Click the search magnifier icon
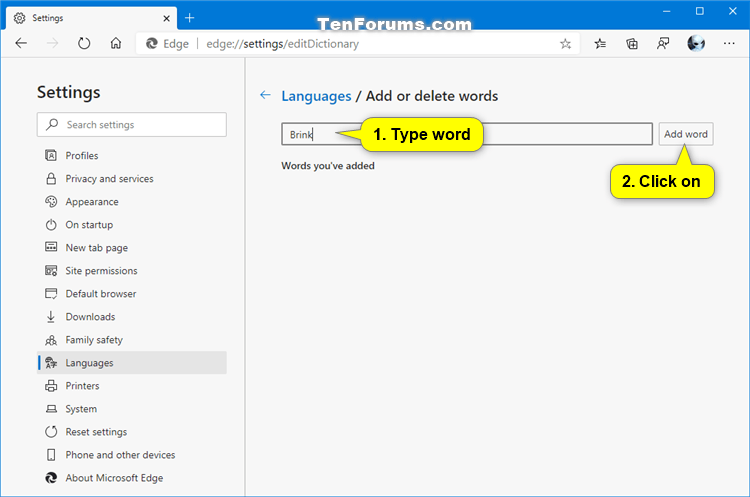The image size is (750, 497). pos(52,124)
